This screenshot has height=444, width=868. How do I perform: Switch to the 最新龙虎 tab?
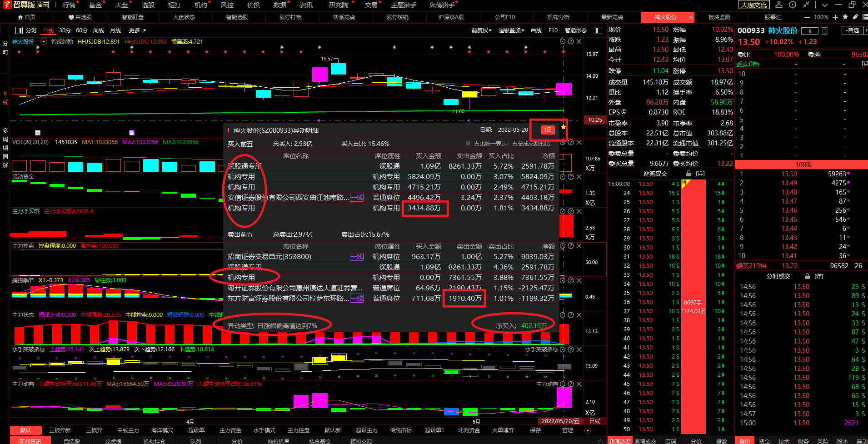click(x=612, y=17)
